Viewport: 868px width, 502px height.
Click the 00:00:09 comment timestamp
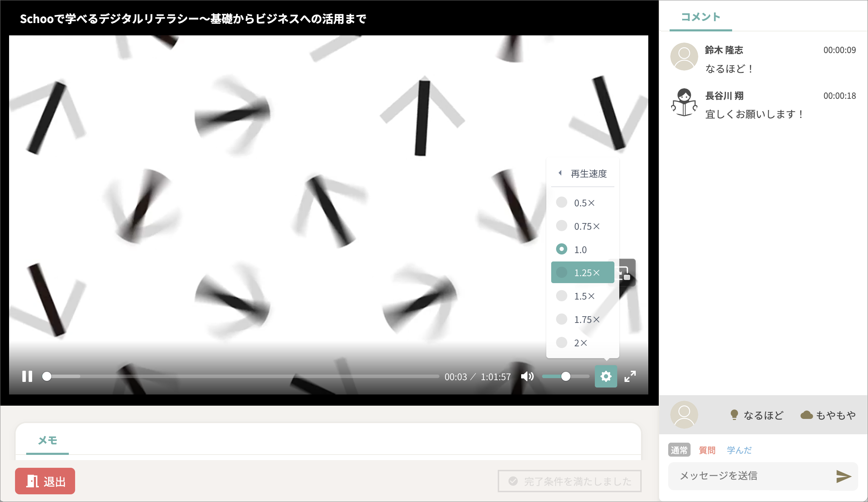click(840, 50)
